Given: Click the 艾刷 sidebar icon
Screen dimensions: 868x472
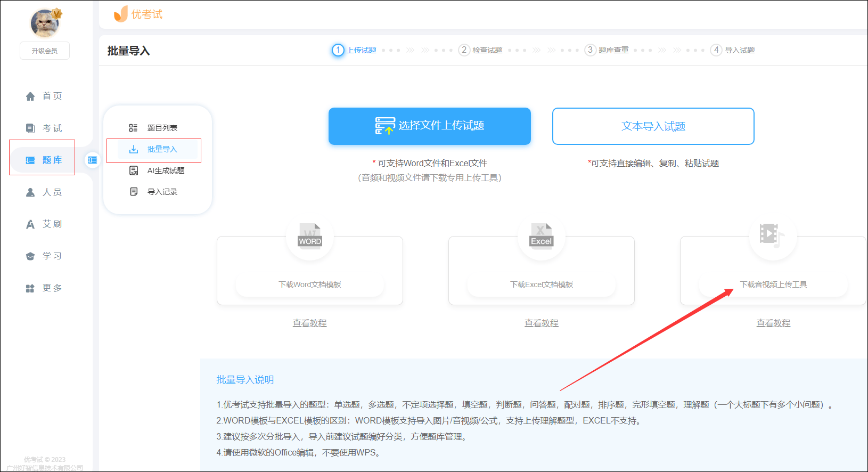Looking at the screenshot, I should point(30,224).
